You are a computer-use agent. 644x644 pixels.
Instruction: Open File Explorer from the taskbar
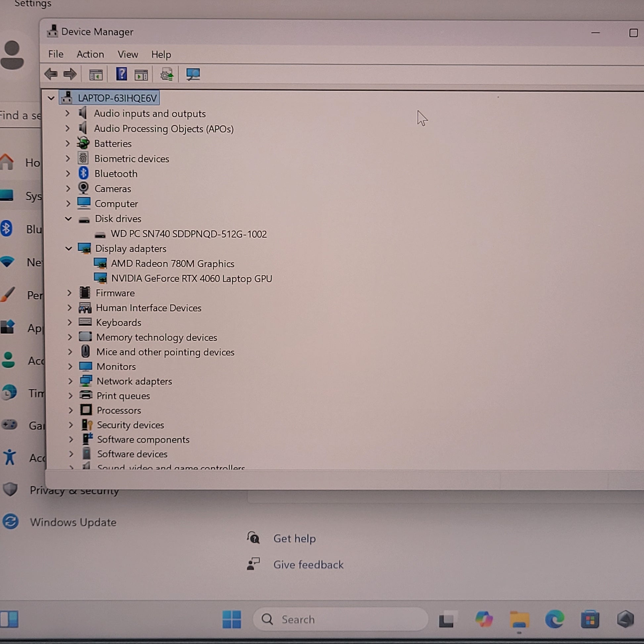[519, 619]
